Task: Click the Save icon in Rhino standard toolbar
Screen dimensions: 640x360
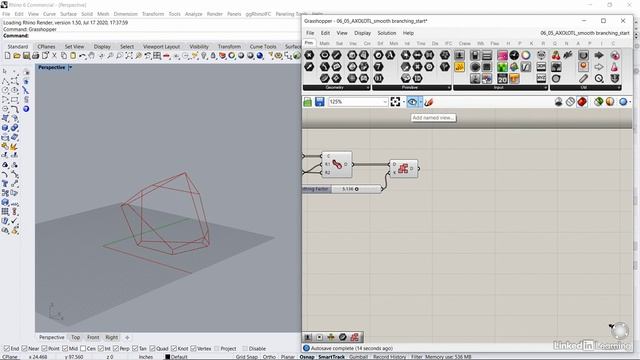Action: tap(26, 56)
